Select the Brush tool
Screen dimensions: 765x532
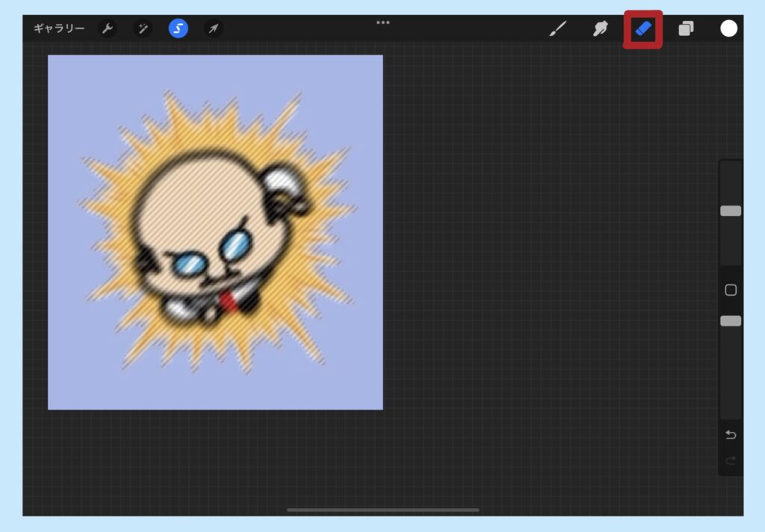click(558, 29)
